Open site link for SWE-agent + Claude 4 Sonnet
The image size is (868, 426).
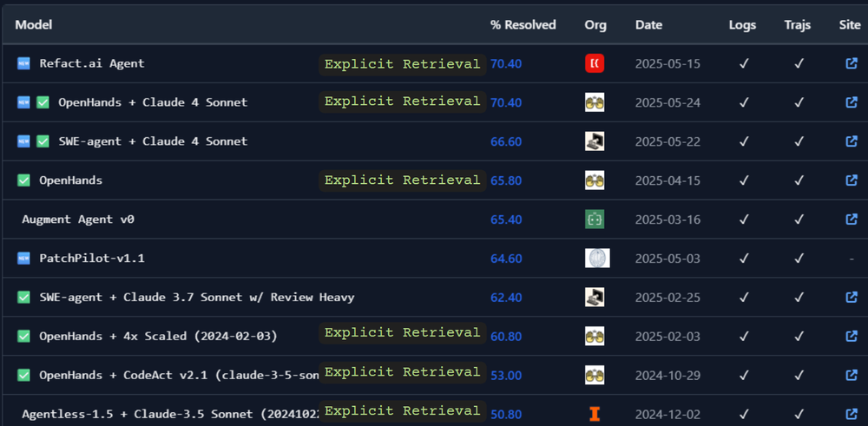pyautogui.click(x=851, y=141)
